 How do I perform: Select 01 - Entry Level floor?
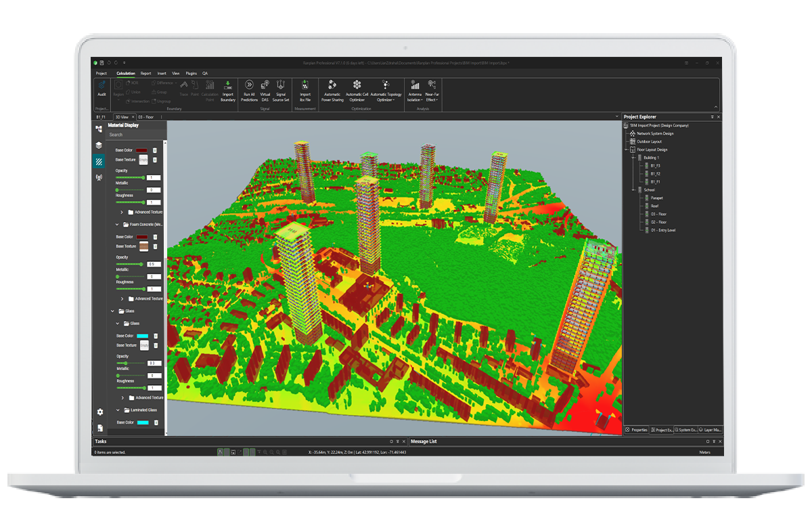click(x=662, y=230)
